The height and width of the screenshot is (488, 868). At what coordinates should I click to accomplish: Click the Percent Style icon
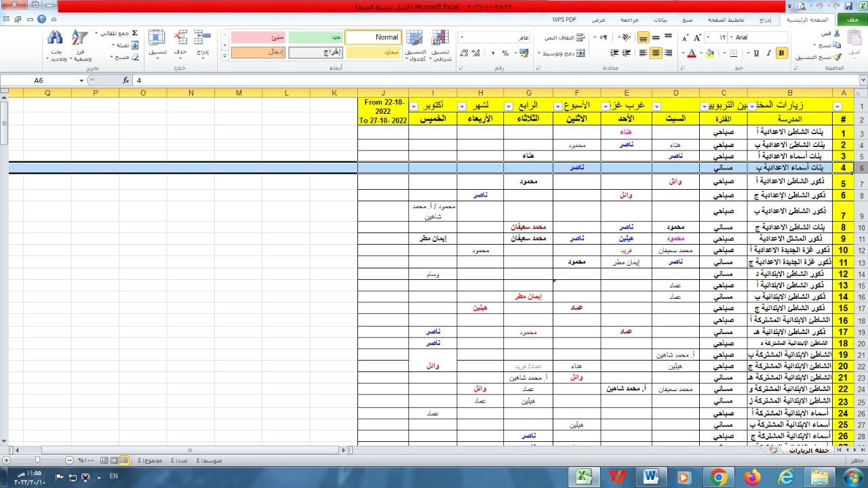(x=505, y=53)
